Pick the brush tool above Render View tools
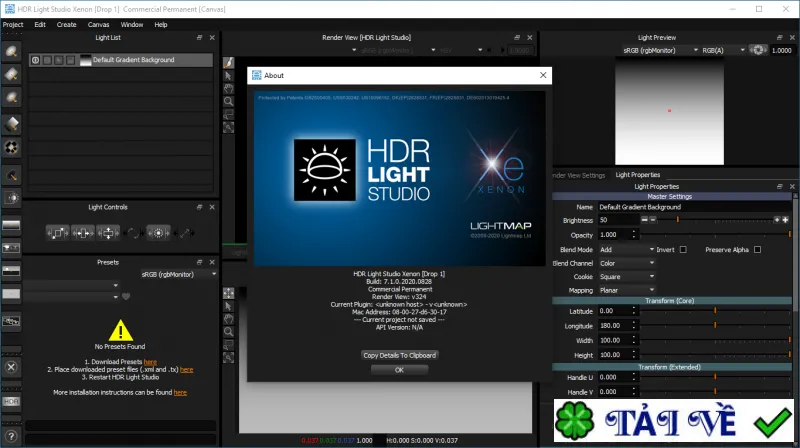Screen dimensions: 800x448 coord(229,62)
